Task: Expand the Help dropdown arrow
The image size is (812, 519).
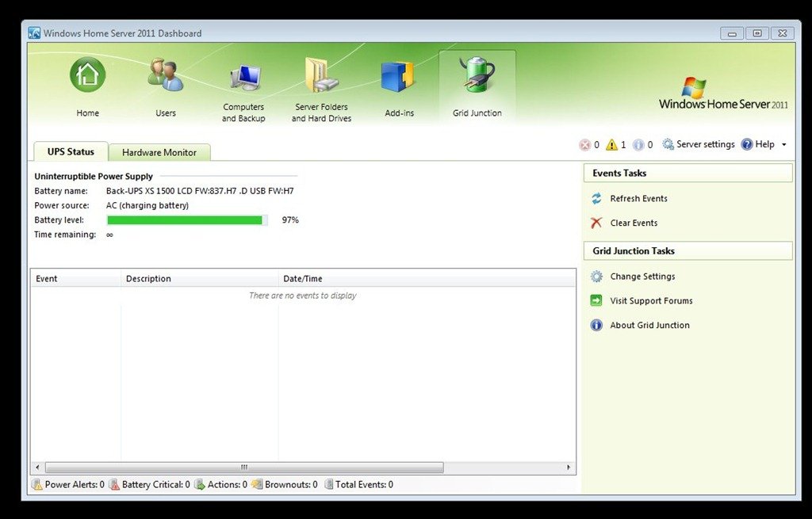Action: 783,145
